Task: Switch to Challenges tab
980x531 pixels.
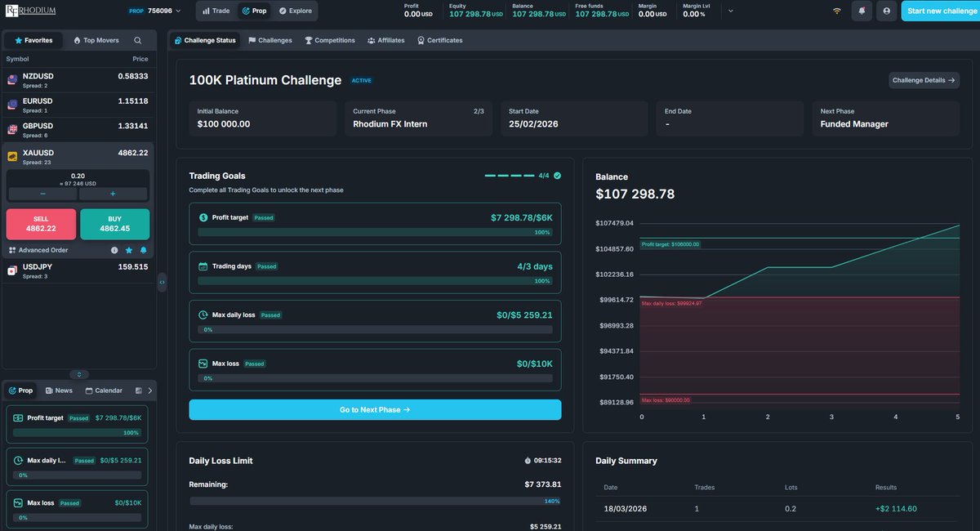Action: coord(270,40)
